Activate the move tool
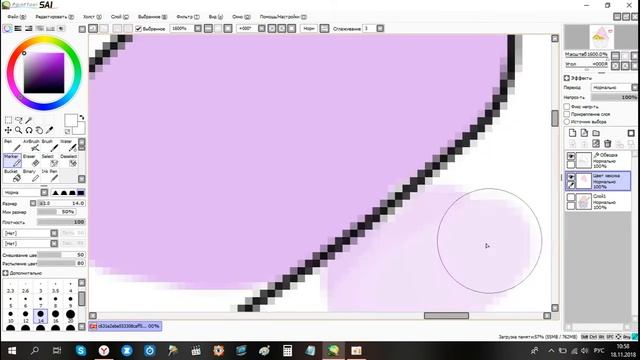 [x=8, y=130]
